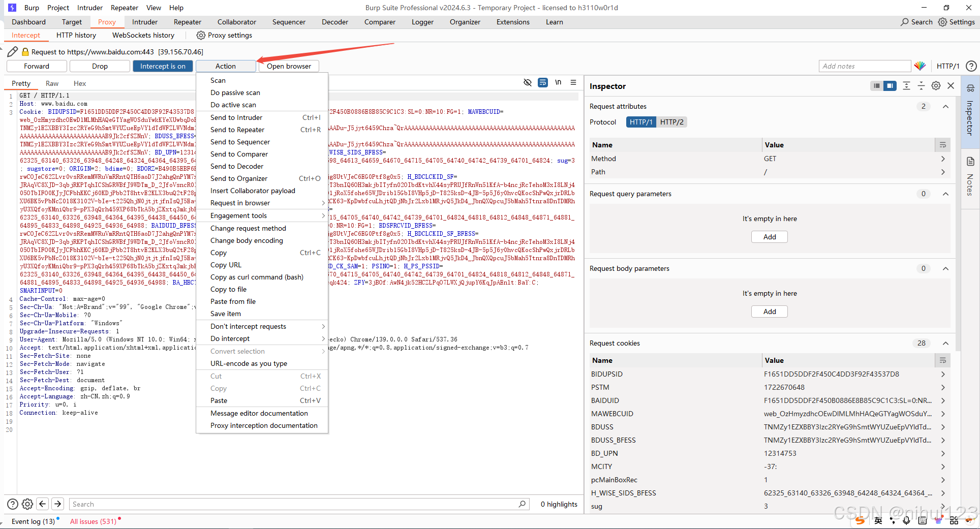The width and height of the screenshot is (980, 529).
Task: Click the Inspector collapse all sections icon
Action: pos(921,86)
